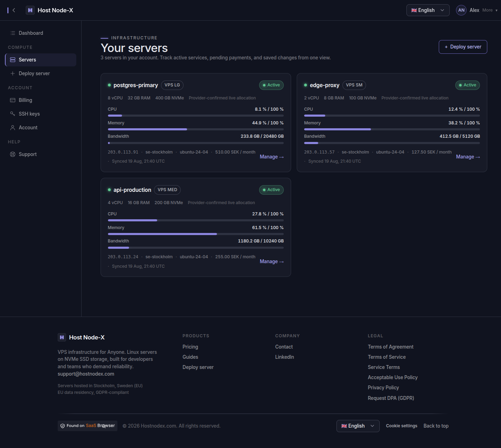This screenshot has height=448, width=501.
Task: Click the SSH keys key icon
Action: pos(13,114)
